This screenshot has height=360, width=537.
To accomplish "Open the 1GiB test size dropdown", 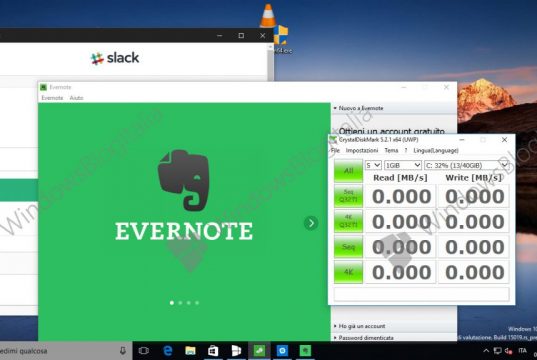I will 403,165.
